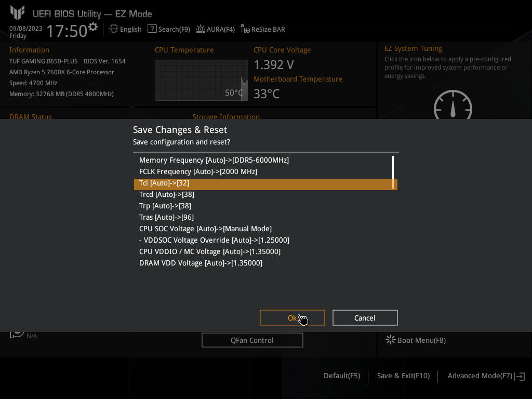
Task: Click Motherboard Temperature value 33°C
Action: tap(267, 94)
